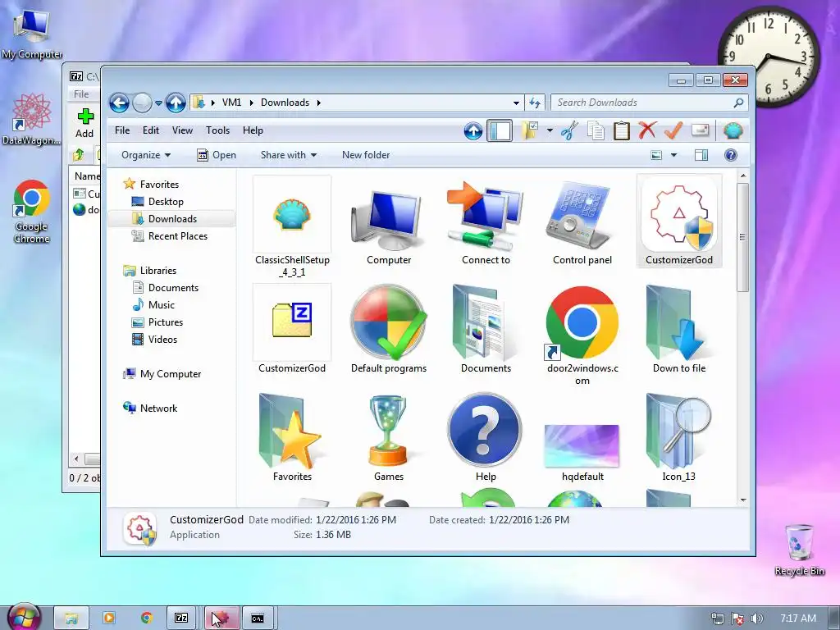Click the Up arrow in navigation bar

click(x=176, y=103)
